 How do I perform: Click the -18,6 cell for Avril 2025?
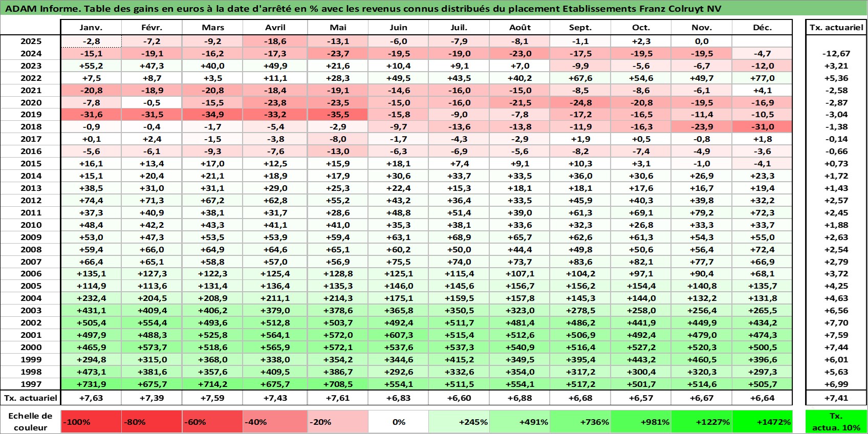275,41
